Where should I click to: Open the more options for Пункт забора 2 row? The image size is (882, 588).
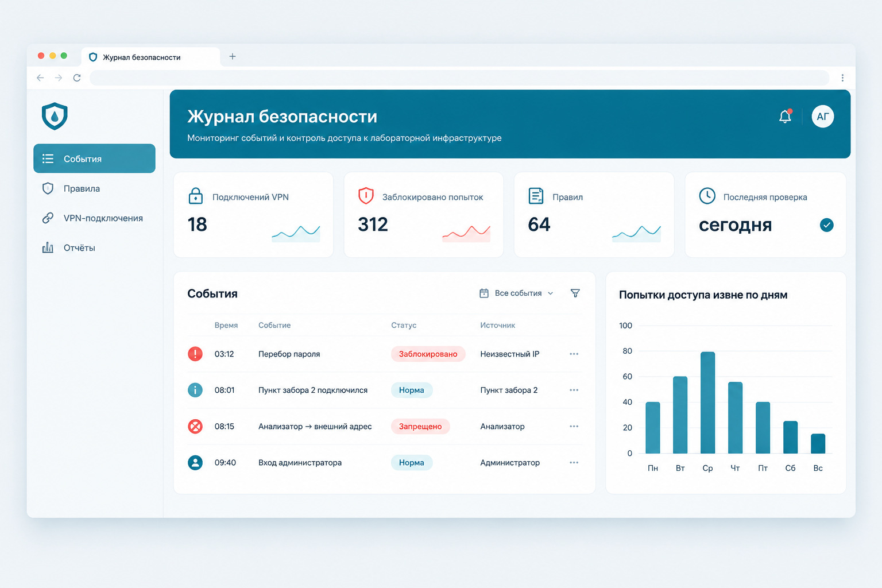[x=574, y=390]
